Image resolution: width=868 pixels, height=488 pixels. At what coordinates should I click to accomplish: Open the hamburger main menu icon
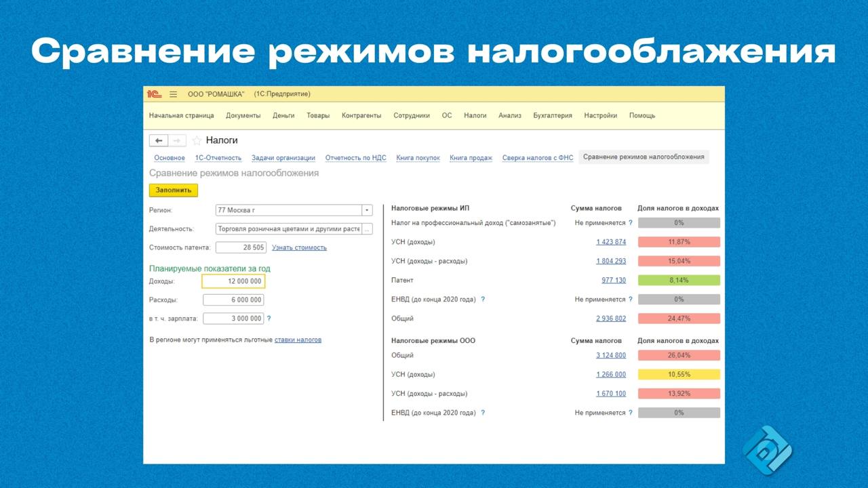click(x=173, y=94)
